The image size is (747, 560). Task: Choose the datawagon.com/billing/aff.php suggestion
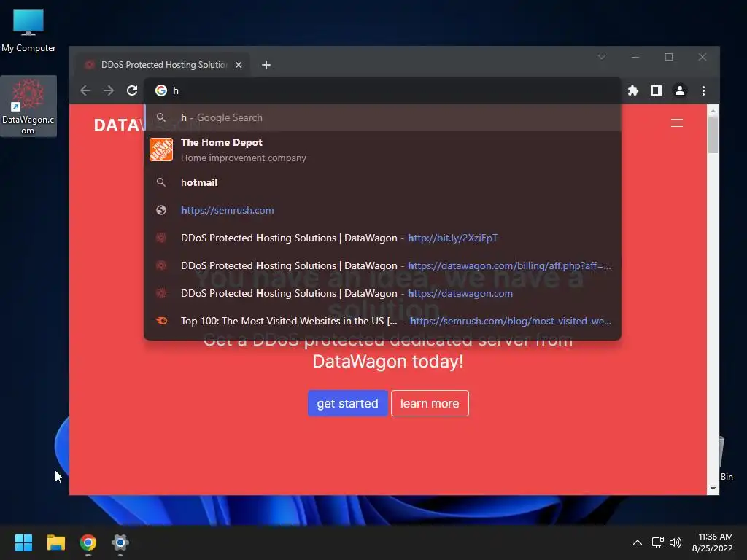pos(382,265)
